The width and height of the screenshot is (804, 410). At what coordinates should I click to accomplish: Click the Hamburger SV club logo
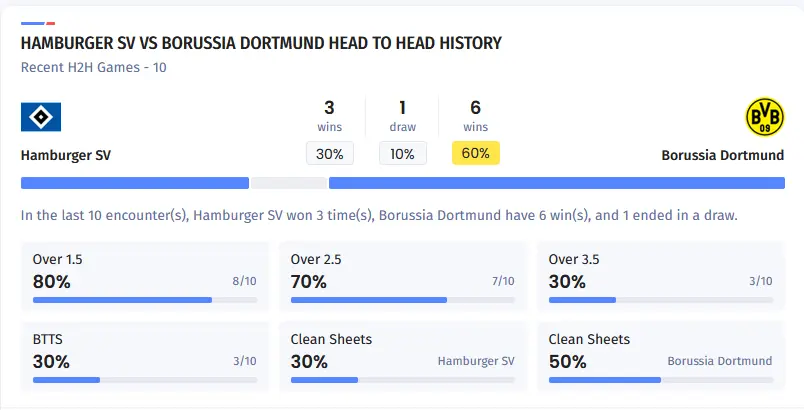[41, 118]
